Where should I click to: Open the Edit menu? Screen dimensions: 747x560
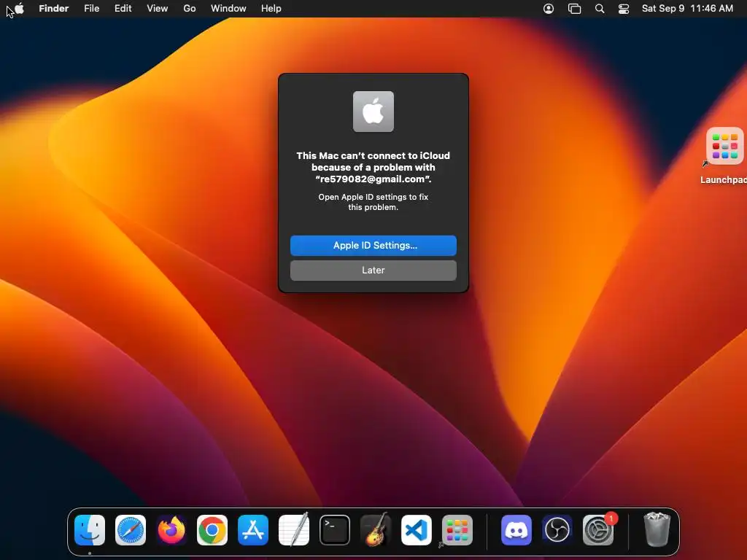point(123,8)
